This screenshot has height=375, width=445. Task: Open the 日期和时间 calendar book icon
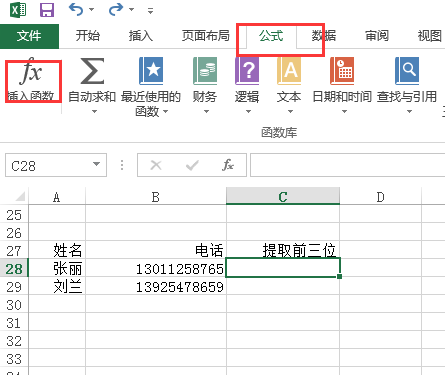click(342, 71)
